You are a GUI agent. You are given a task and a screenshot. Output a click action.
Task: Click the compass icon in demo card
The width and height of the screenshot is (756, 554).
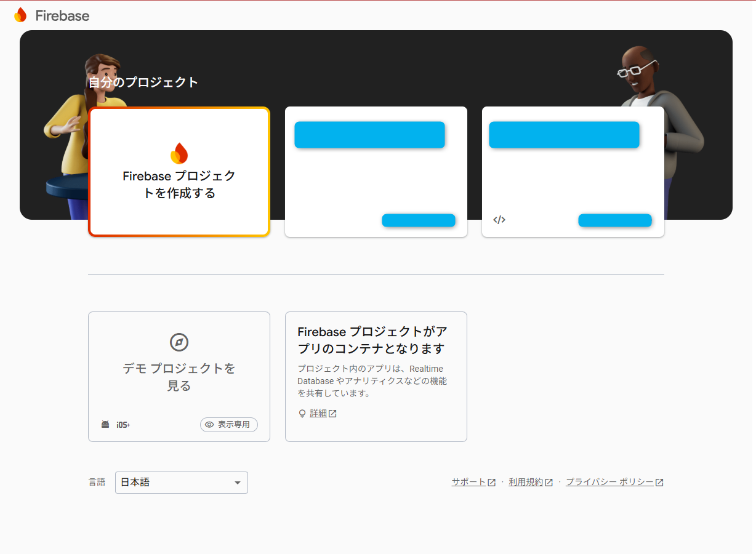[x=179, y=342]
